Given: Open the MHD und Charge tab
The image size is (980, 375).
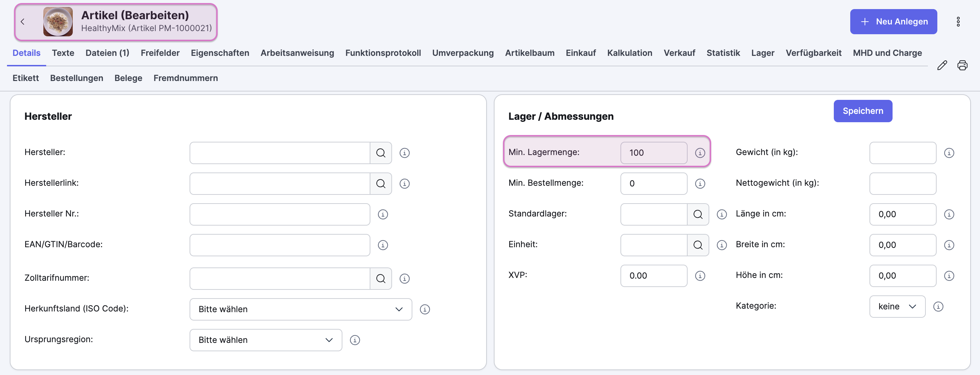Looking at the screenshot, I should pyautogui.click(x=887, y=53).
